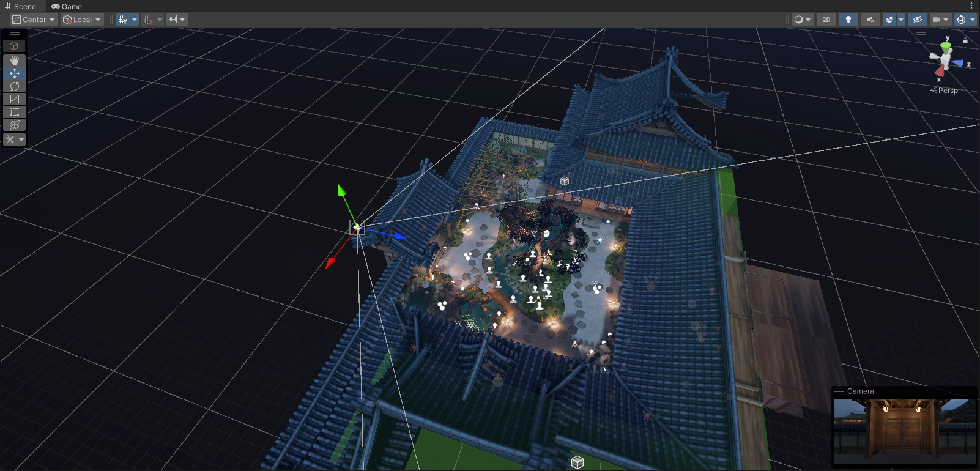The height and width of the screenshot is (471, 980).
Task: Open the grid snapping settings dropdown arrow
Action: point(160,20)
